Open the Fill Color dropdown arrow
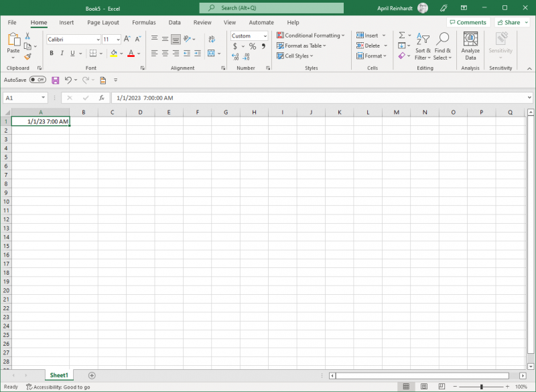This screenshot has height=392, width=536. coord(121,53)
